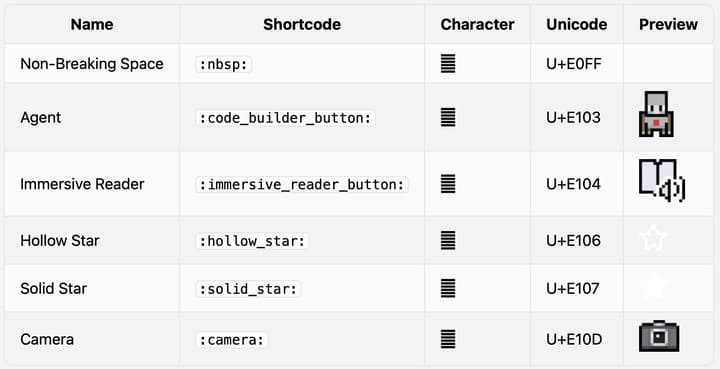
Task: Click the Unicode column header
Action: [577, 24]
